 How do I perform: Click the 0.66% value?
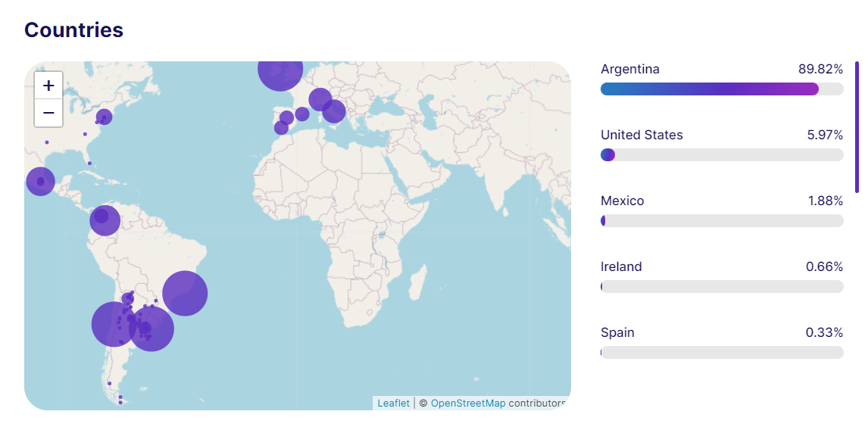(824, 266)
